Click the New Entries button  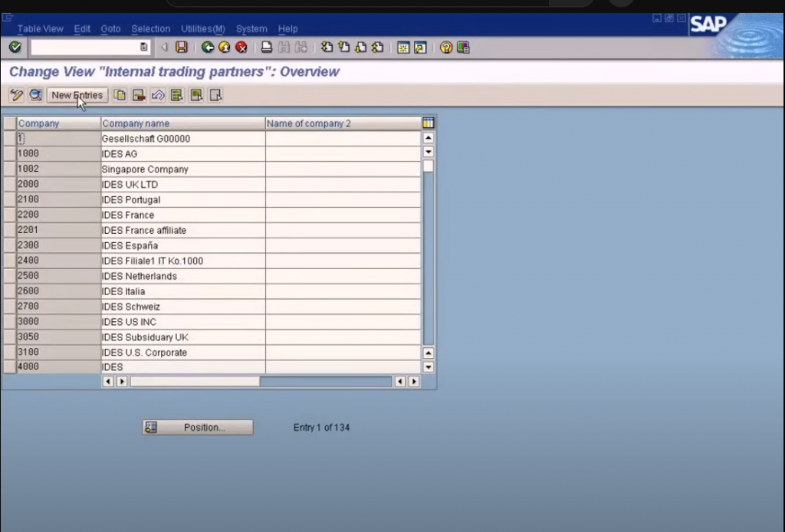click(x=77, y=95)
